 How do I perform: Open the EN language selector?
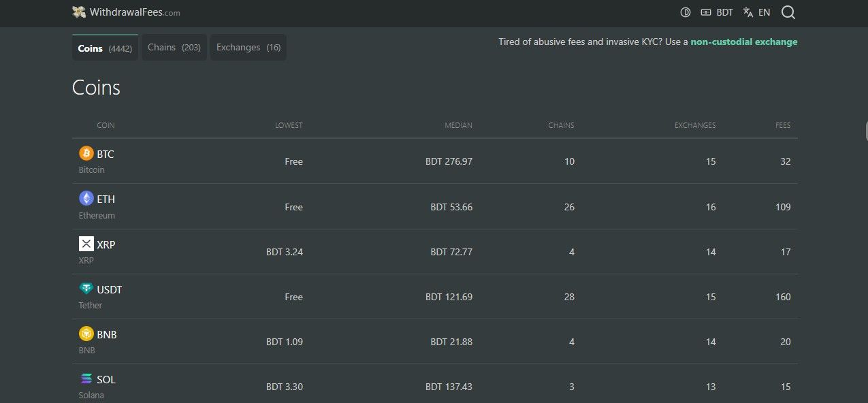pyautogui.click(x=757, y=12)
